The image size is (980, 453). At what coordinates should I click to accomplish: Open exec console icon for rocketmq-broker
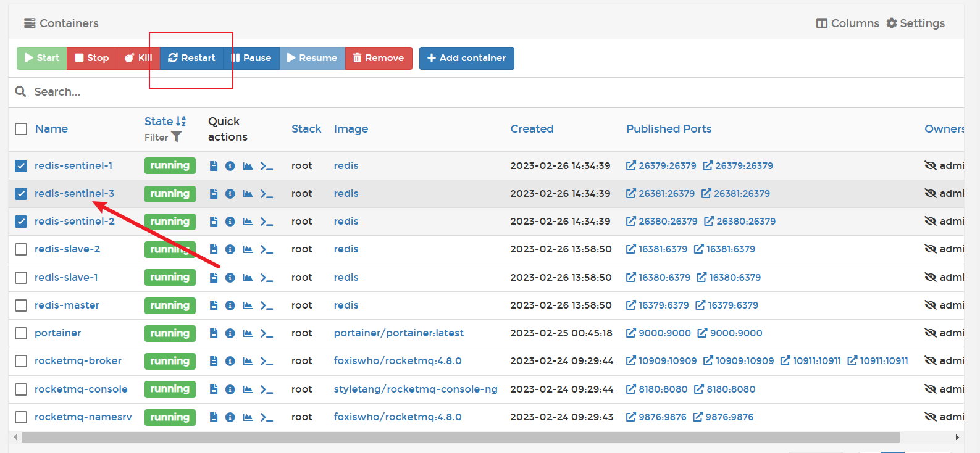[x=266, y=361]
